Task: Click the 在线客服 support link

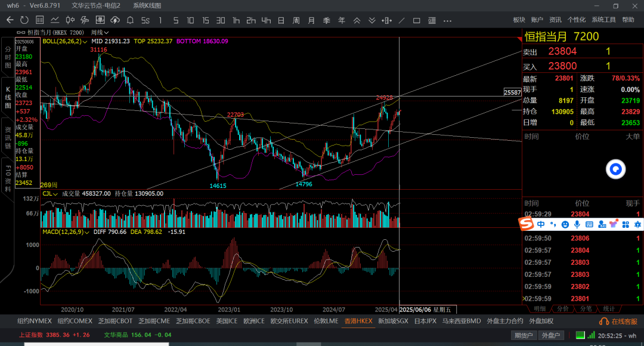Action: pos(625,322)
